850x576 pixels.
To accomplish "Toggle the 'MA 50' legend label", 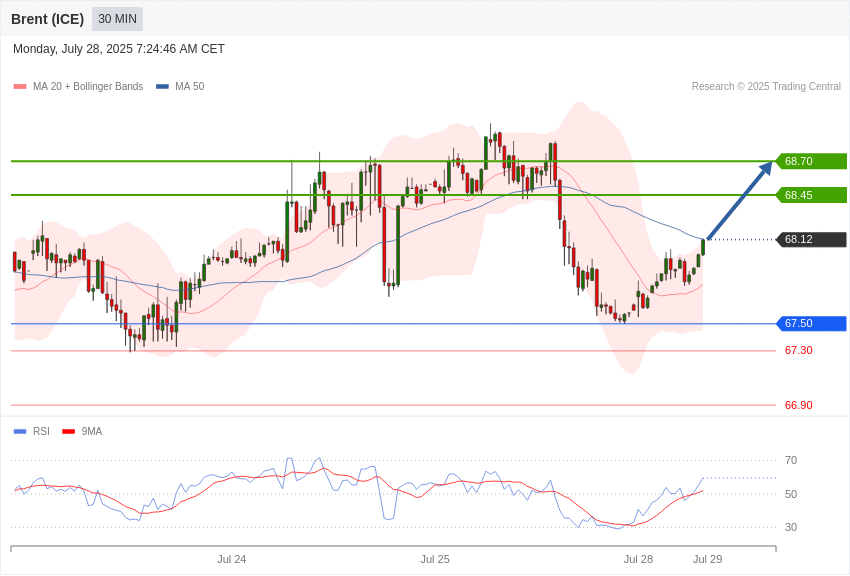I will (190, 87).
